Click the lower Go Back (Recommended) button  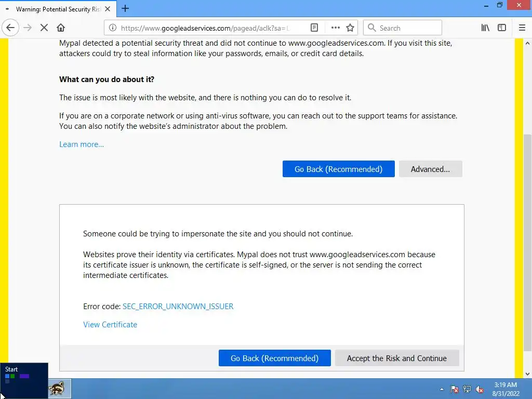(274, 358)
